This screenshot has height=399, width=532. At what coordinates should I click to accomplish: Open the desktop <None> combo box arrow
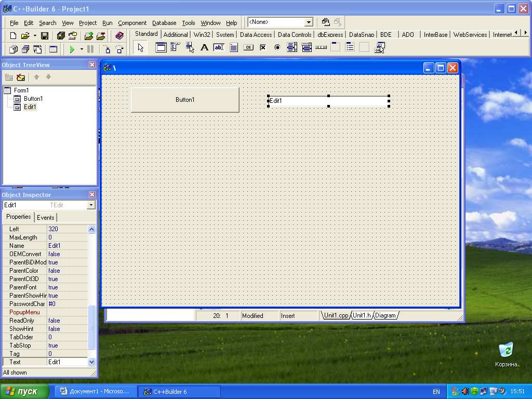(309, 22)
